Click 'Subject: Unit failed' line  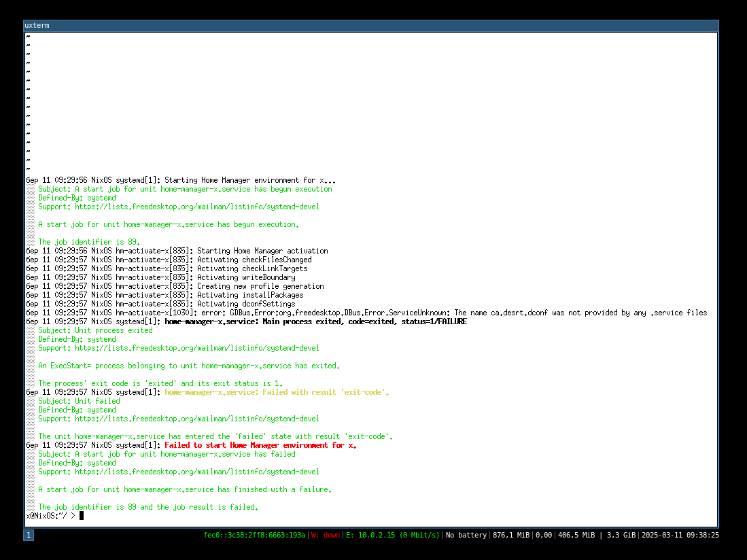point(79,401)
